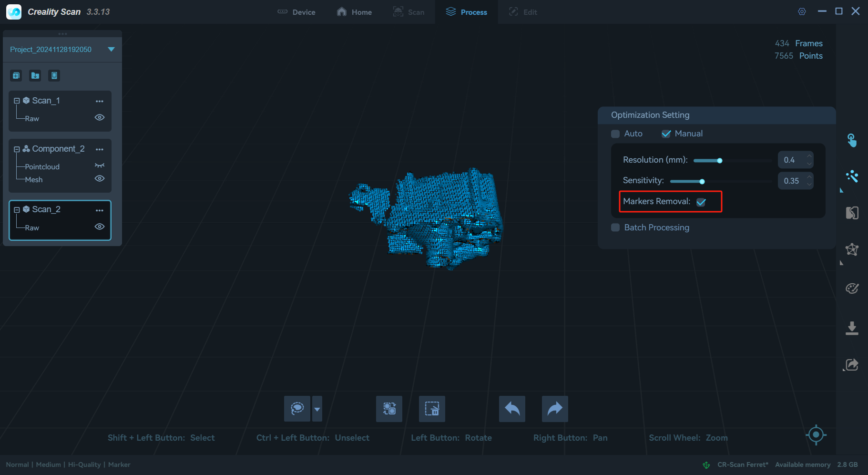
Task: Open Scan_2 more options menu
Action: (x=99, y=210)
